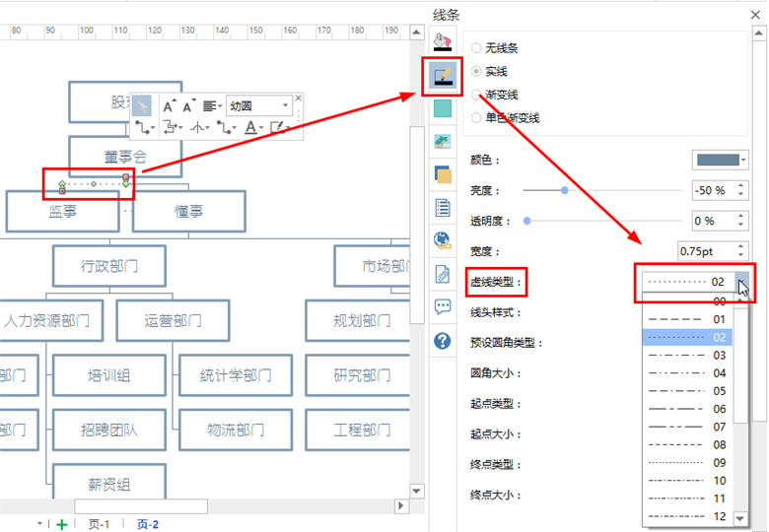Click the Help question mark icon
This screenshot has width=769, height=532.
[443, 341]
